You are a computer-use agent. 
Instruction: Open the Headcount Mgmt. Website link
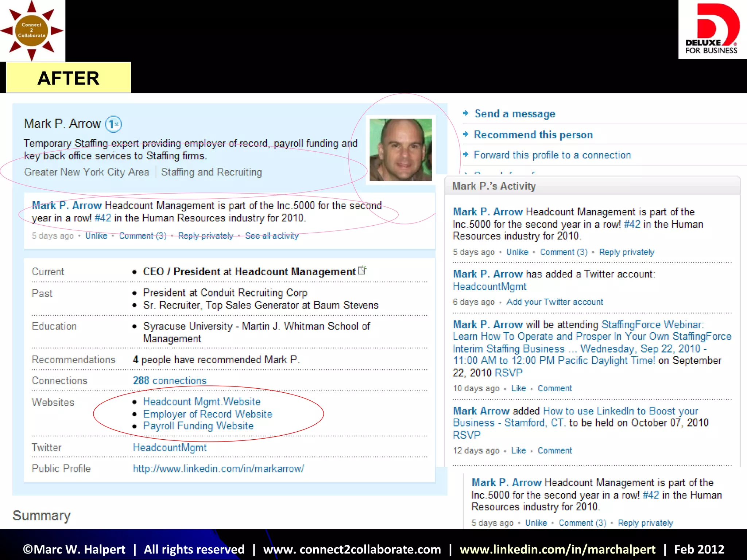coord(202,402)
